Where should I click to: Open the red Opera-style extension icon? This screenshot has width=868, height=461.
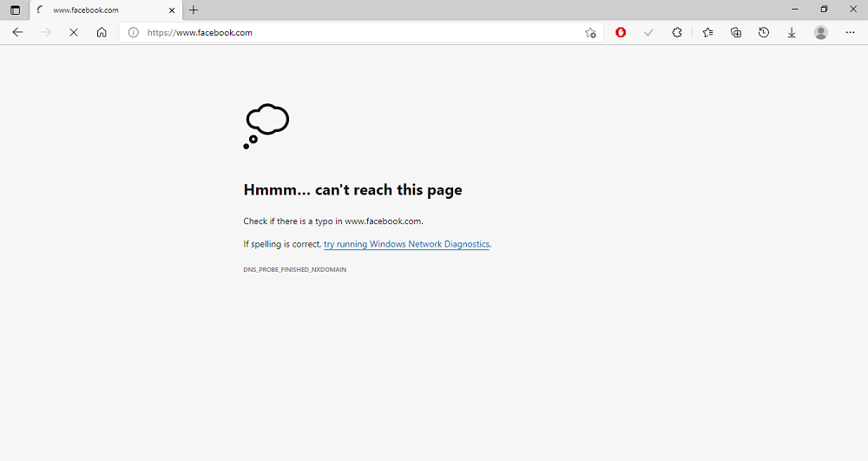[x=621, y=33]
